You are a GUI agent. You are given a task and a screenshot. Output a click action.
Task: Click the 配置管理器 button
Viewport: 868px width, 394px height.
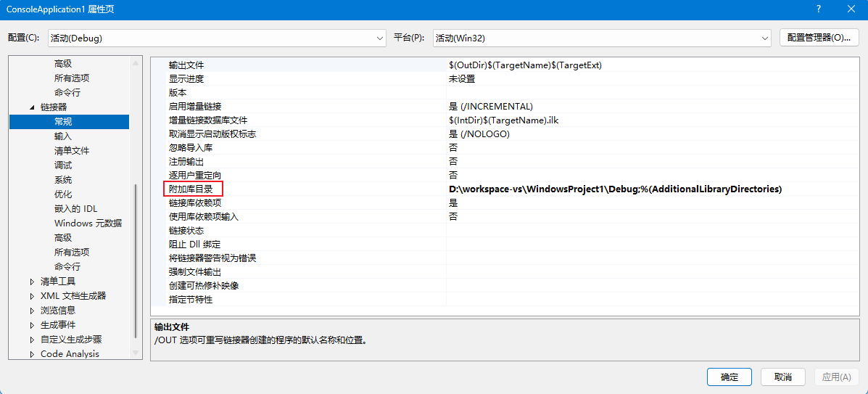(x=819, y=38)
